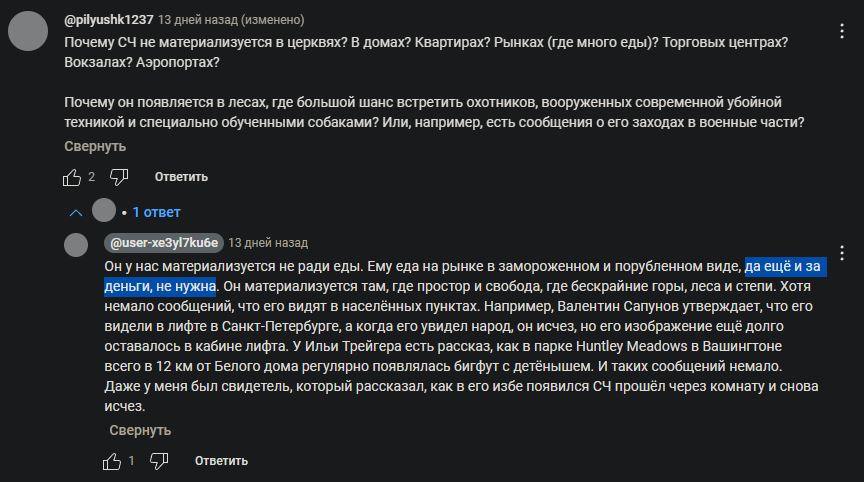This screenshot has height=482, width=864.
Task: Open three-dot menu on the reply
Action: [842, 253]
